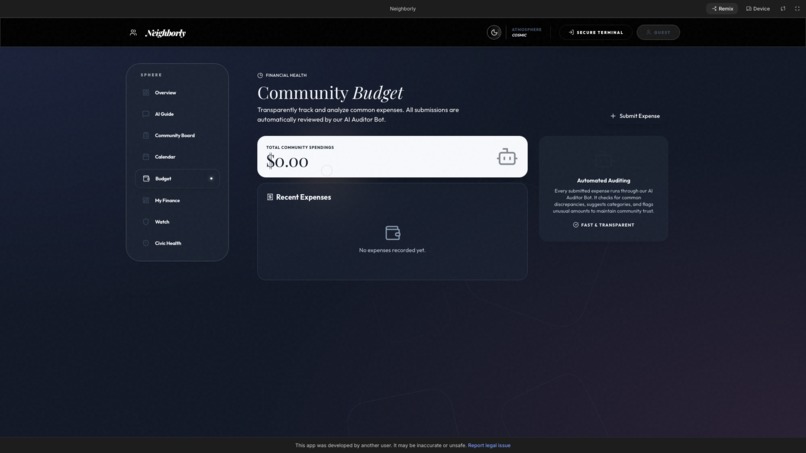Click the Fast & Transparent badge
806x453 pixels.
tap(603, 225)
